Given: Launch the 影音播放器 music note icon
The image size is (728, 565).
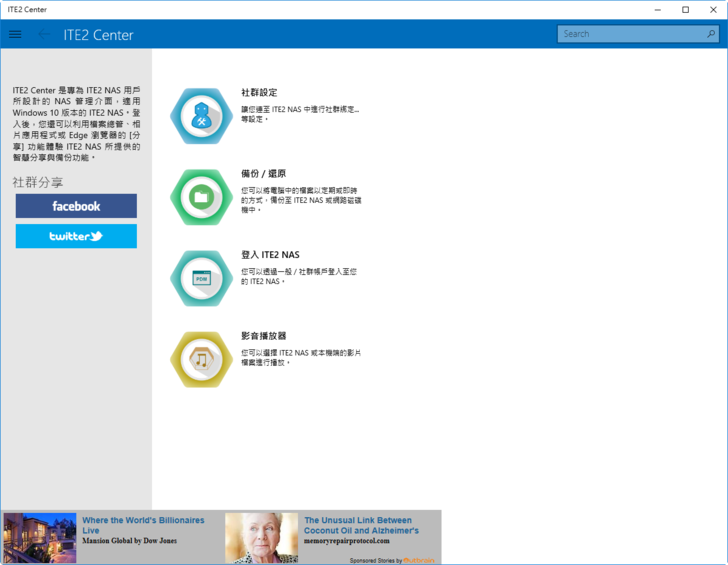Looking at the screenshot, I should 201,359.
